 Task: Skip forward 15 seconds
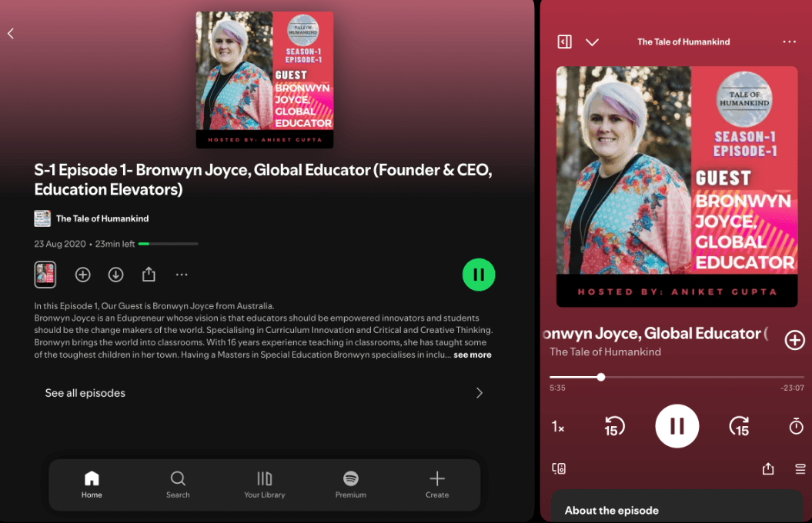point(739,426)
